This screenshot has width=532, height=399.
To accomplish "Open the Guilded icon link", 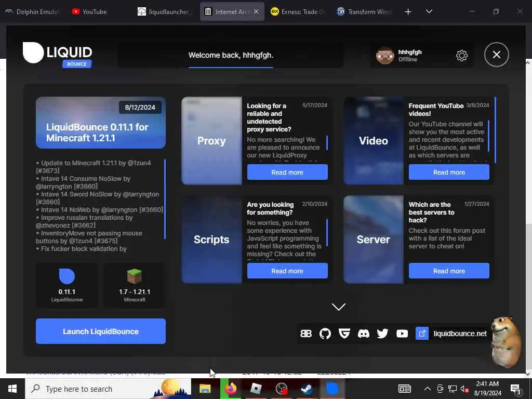I will coord(344,334).
